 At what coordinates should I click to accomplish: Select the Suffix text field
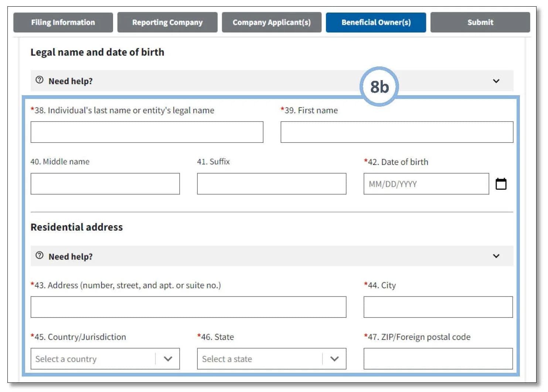272,184
